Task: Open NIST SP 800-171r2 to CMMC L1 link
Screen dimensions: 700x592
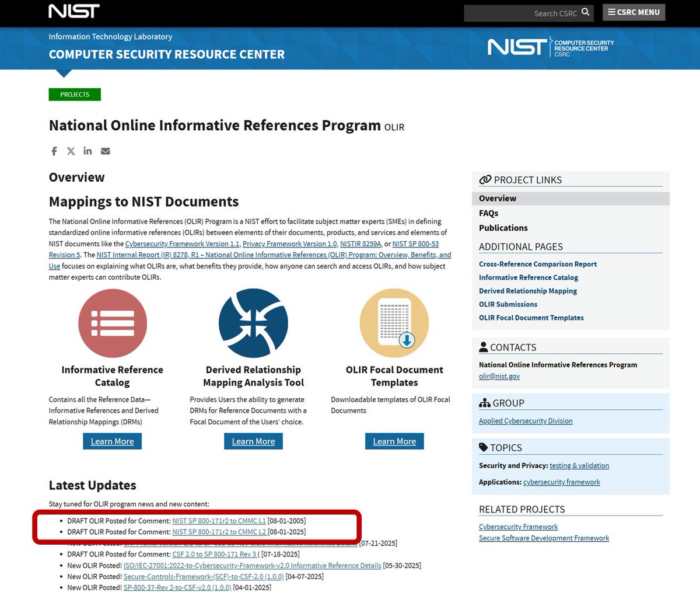Action: pyautogui.click(x=219, y=521)
